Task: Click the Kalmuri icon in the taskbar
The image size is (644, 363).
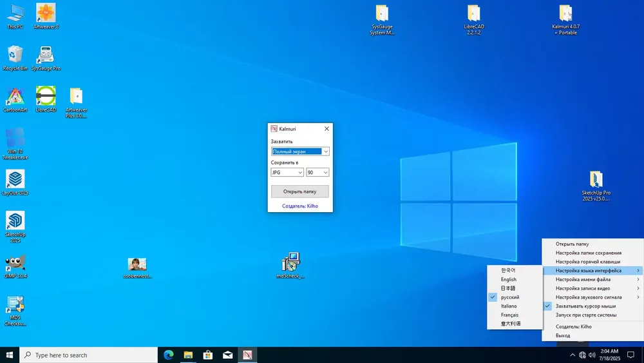Action: (247, 355)
